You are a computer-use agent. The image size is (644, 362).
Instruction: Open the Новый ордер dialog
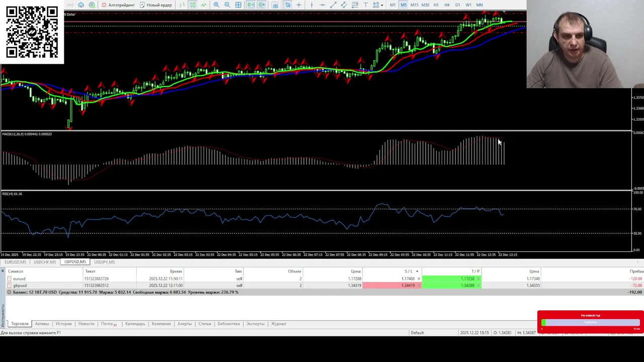coord(156,5)
